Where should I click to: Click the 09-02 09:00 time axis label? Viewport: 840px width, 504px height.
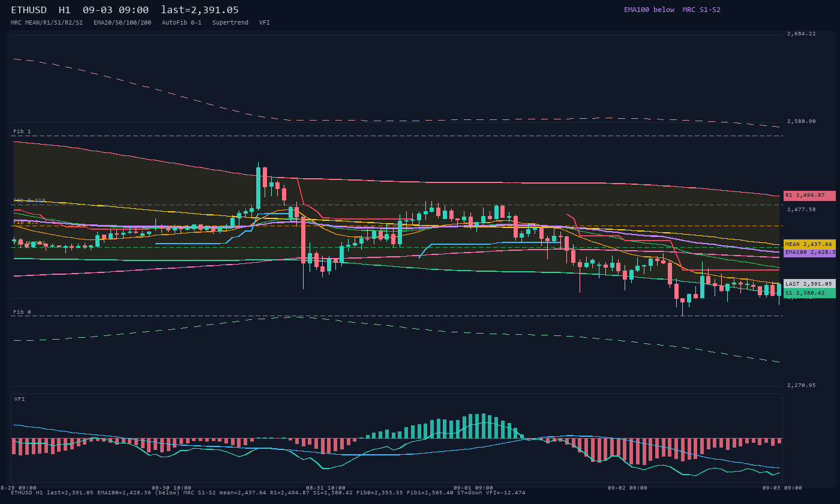(627, 488)
